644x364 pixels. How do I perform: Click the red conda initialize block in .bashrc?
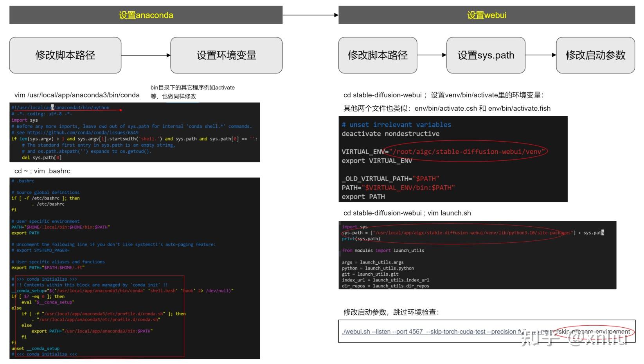coord(98,317)
